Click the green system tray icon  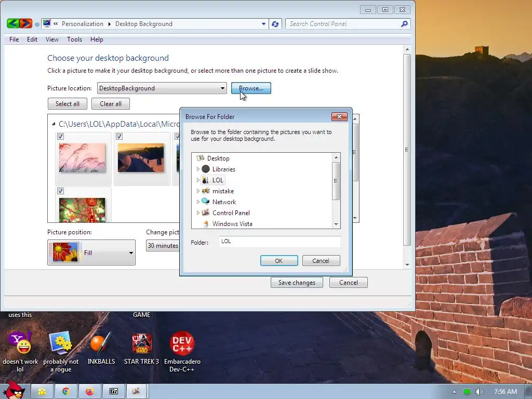[467, 392]
